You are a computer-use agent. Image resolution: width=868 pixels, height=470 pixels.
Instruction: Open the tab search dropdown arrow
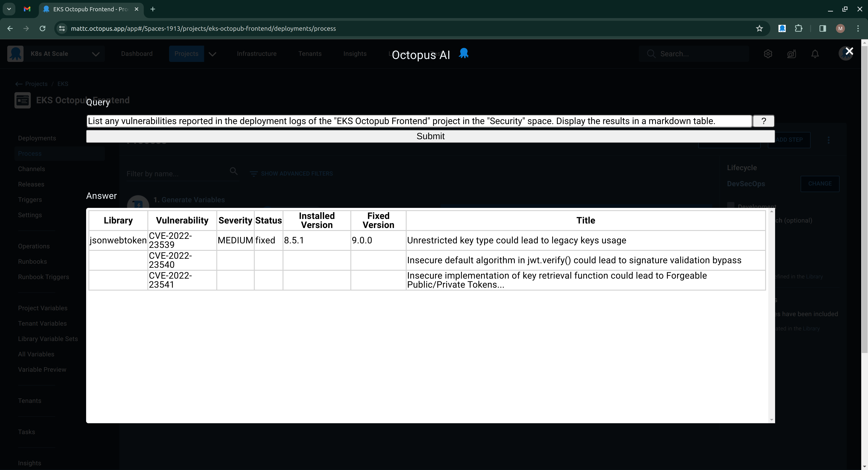pos(9,9)
